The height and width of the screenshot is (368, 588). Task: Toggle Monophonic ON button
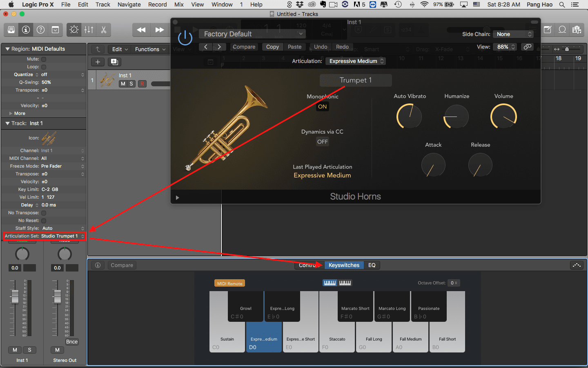tap(323, 107)
